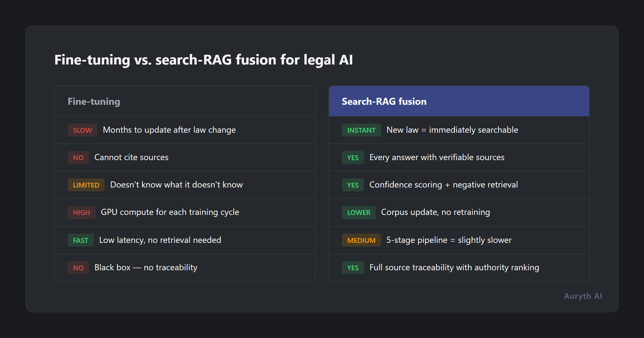Click the blue Search-RAG fusion header bar
The height and width of the screenshot is (338, 644).
[459, 101]
